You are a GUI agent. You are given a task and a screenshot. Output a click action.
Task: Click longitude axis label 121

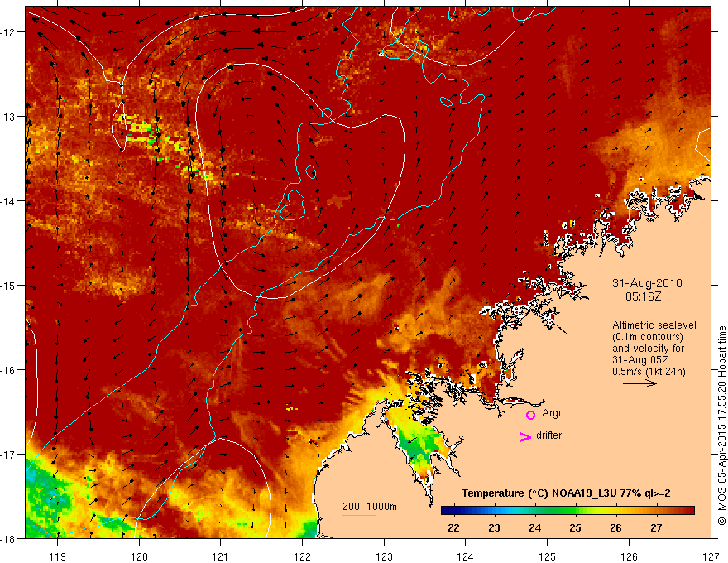221,556
